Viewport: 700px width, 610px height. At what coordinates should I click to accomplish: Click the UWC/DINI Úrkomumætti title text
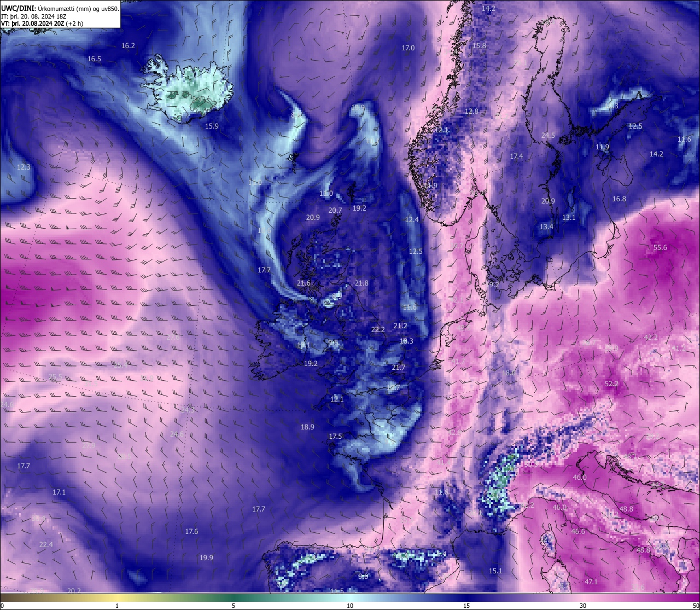(60, 9)
